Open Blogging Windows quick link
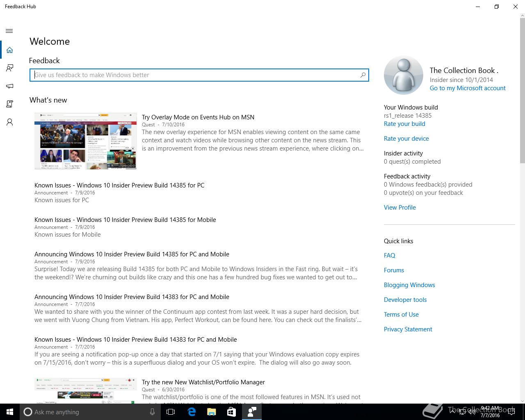This screenshot has width=525, height=420. [x=409, y=285]
